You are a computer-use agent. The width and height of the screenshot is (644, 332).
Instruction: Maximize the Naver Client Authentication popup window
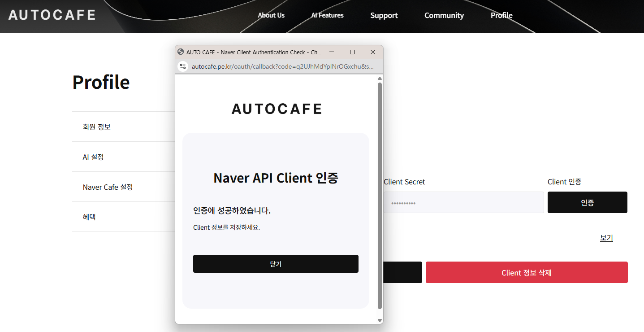click(352, 52)
